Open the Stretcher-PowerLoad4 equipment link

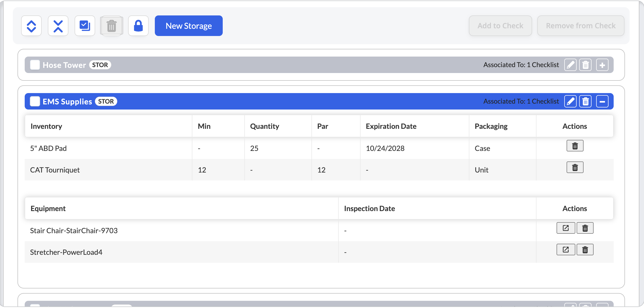(x=566, y=250)
